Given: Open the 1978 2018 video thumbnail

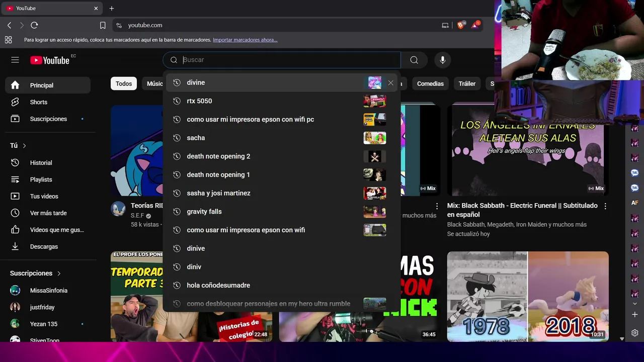Looking at the screenshot, I should pos(528,297).
